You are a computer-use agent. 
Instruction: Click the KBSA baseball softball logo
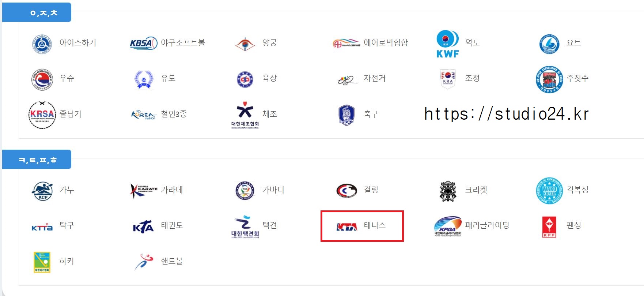click(x=144, y=43)
